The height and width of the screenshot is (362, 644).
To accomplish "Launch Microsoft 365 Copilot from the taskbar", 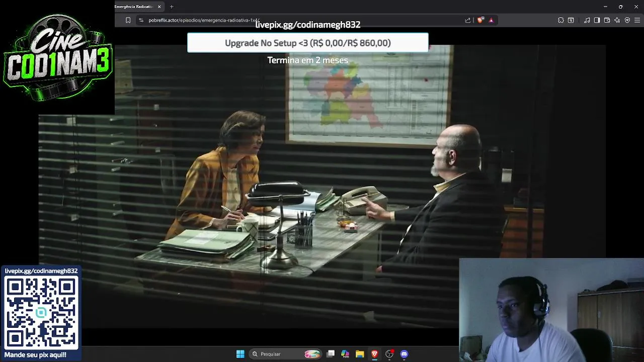I will point(345,354).
